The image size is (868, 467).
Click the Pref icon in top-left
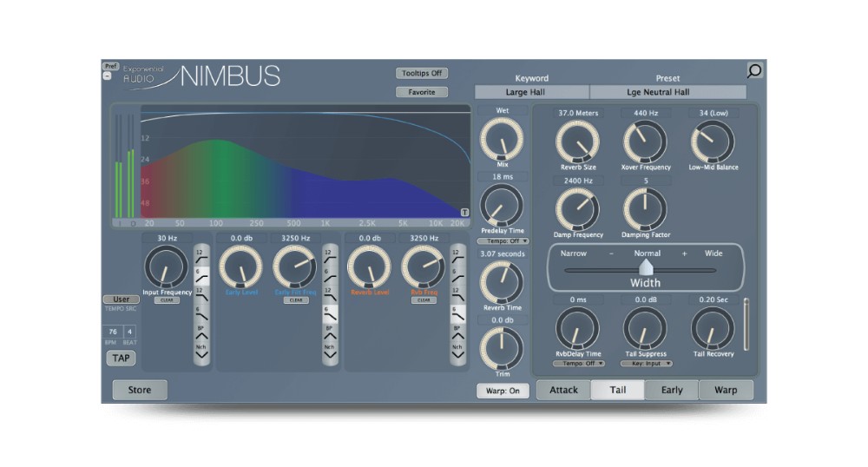pos(111,66)
